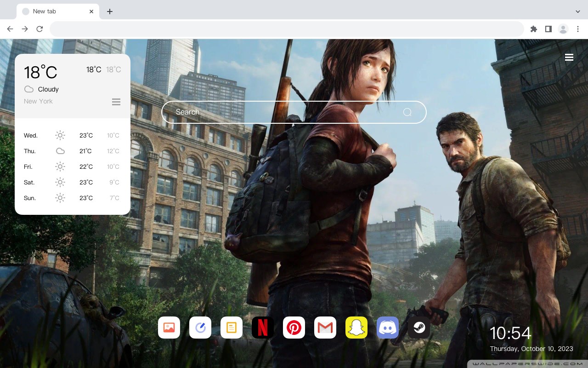Viewport: 588px width, 368px height.
Task: Click the 10:54 clock display
Action: [510, 333]
